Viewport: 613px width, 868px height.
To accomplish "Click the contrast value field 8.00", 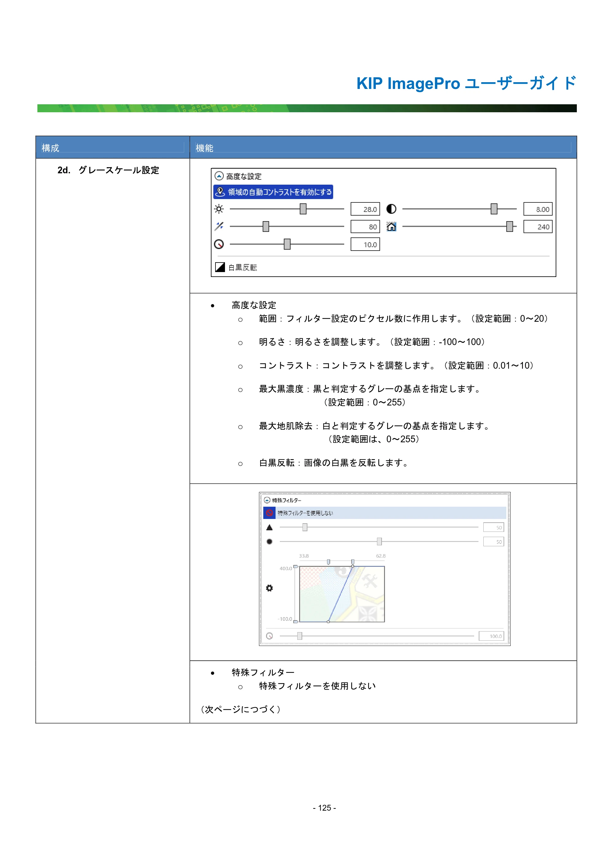I will coord(538,209).
